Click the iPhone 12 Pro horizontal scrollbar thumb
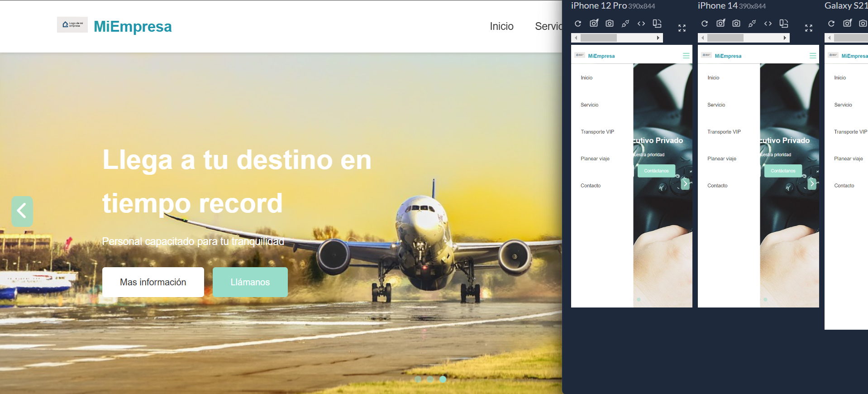The width and height of the screenshot is (868, 394). (x=599, y=38)
